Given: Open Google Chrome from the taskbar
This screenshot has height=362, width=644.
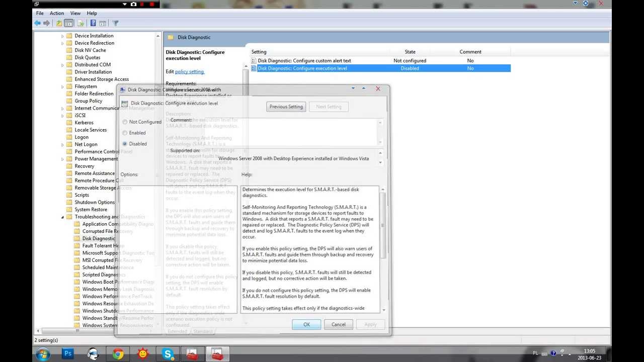Looking at the screenshot, I should [118, 354].
